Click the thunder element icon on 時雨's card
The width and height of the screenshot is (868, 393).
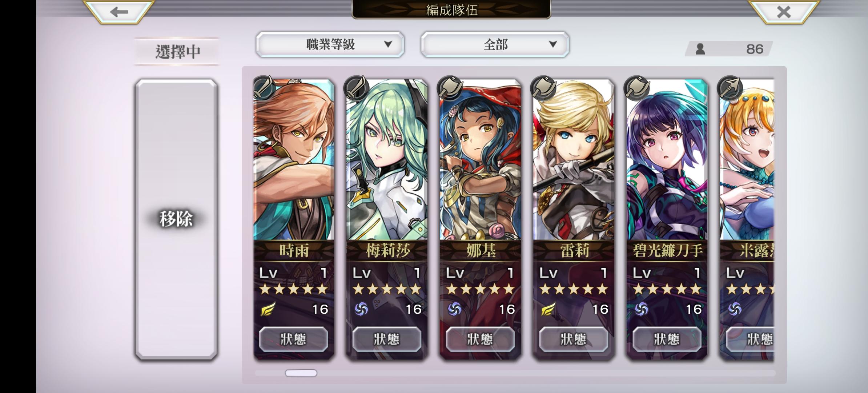[268, 309]
